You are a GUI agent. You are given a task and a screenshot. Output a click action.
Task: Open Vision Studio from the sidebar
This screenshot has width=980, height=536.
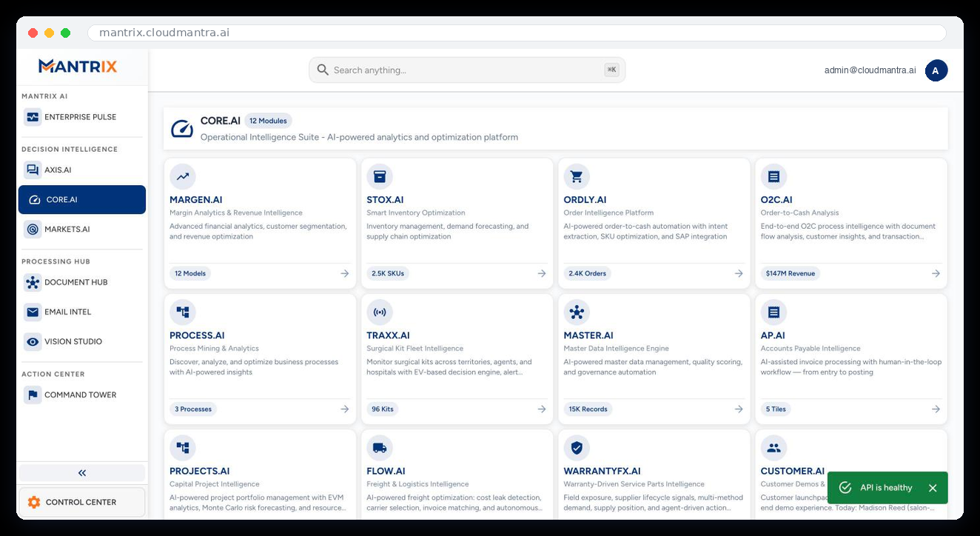[x=81, y=342]
